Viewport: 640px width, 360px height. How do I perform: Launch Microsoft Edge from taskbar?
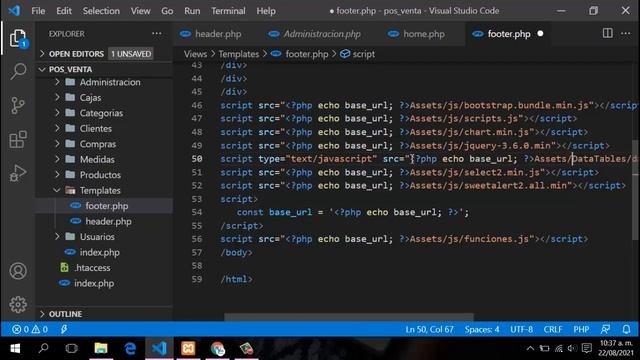coord(130,349)
